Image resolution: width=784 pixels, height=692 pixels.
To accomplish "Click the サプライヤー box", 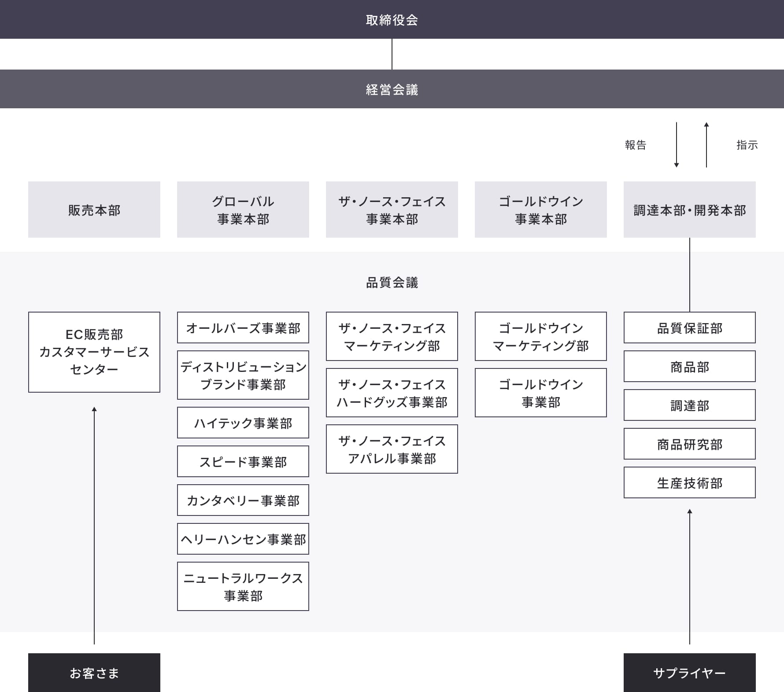I will tap(689, 672).
